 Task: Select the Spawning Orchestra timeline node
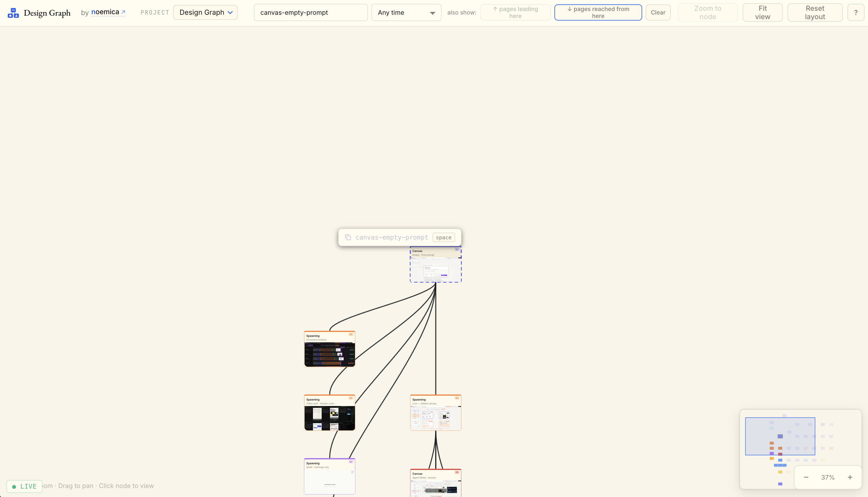329,349
